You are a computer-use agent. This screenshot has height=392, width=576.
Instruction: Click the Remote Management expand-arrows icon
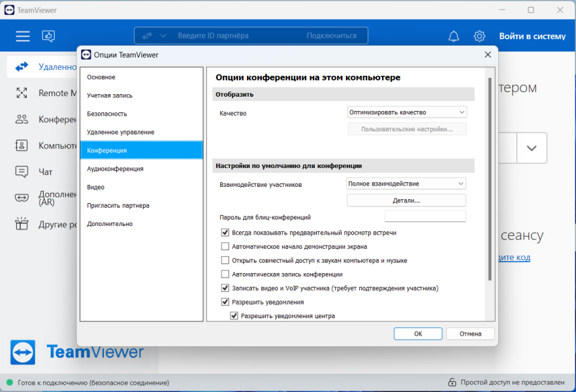coord(22,93)
